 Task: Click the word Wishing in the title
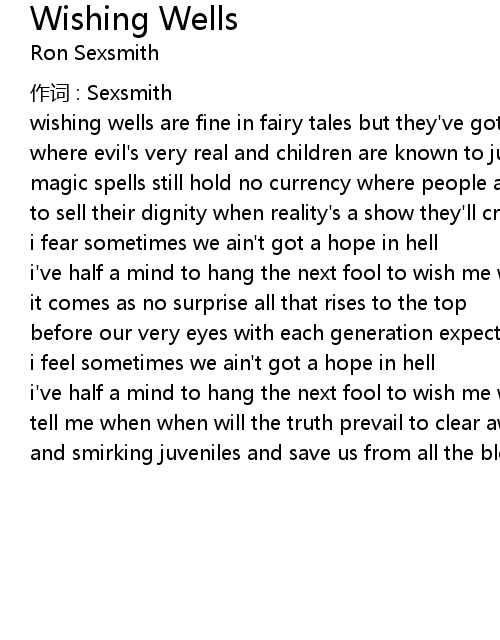tap(90, 20)
